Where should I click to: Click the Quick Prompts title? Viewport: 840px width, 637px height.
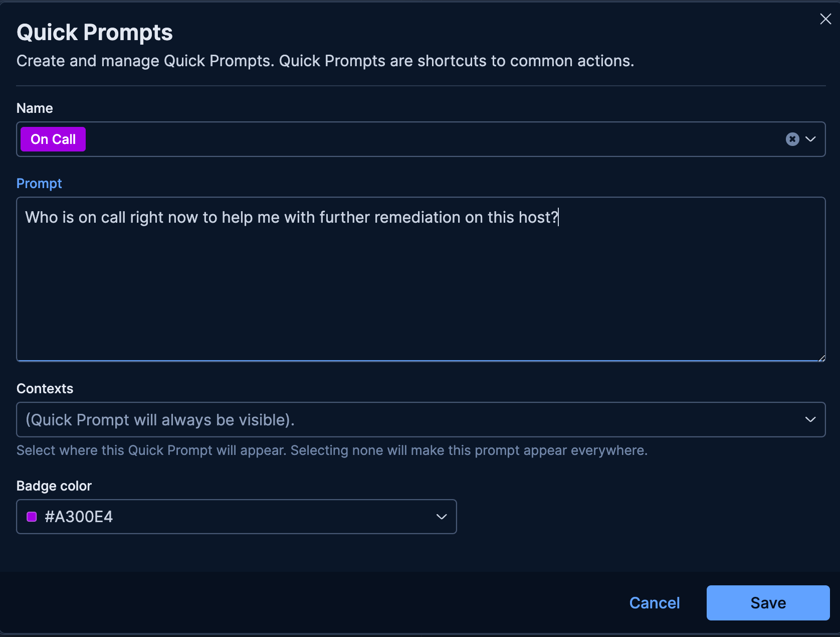[x=94, y=32]
